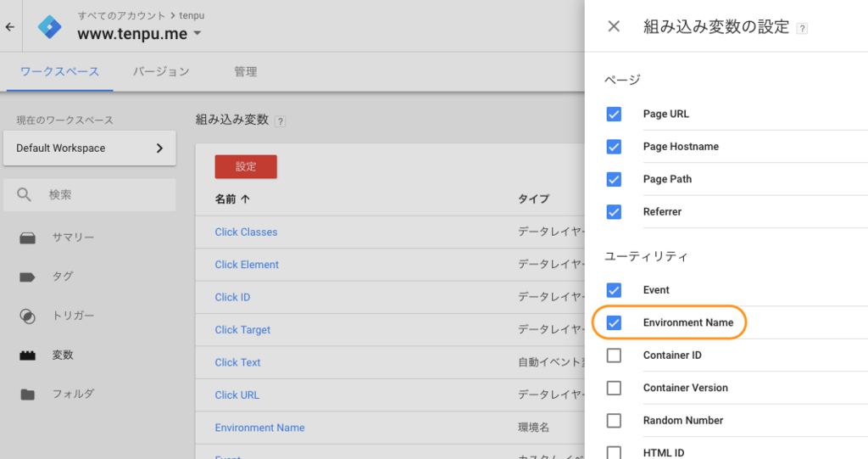Toggle the Environment Name checkbox
This screenshot has width=868, height=459.
coord(614,322)
